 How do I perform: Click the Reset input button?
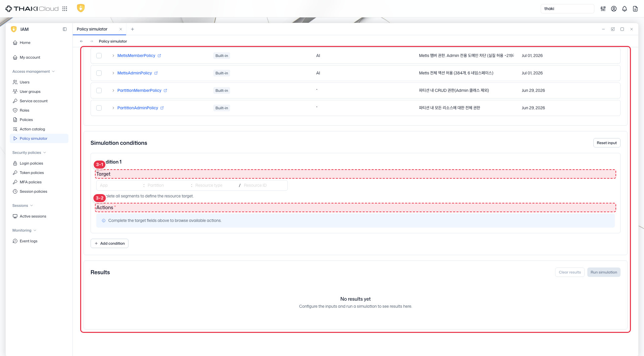[x=607, y=143]
